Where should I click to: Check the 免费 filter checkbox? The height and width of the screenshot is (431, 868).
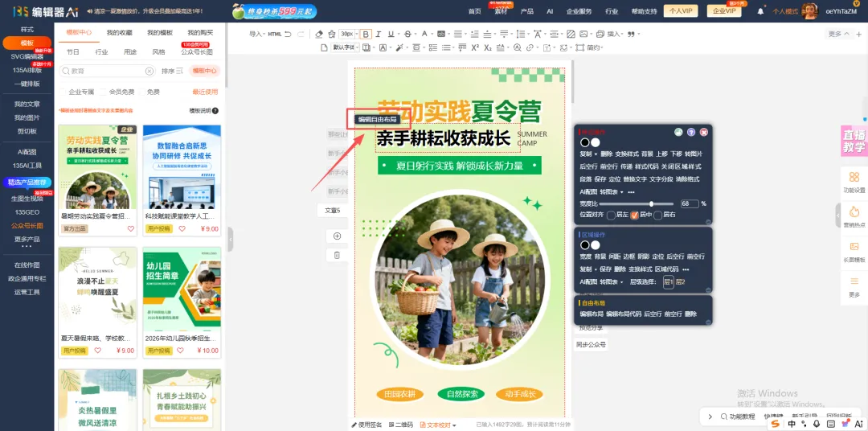pos(141,92)
